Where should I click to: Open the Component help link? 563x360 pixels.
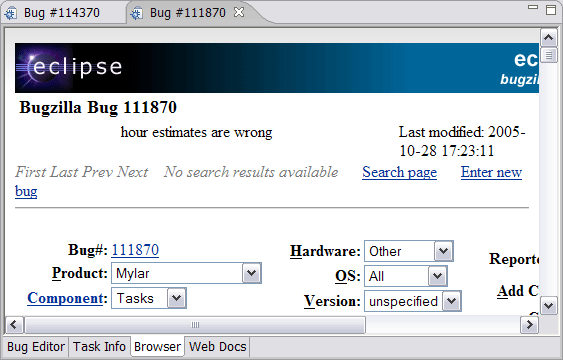coord(65,298)
